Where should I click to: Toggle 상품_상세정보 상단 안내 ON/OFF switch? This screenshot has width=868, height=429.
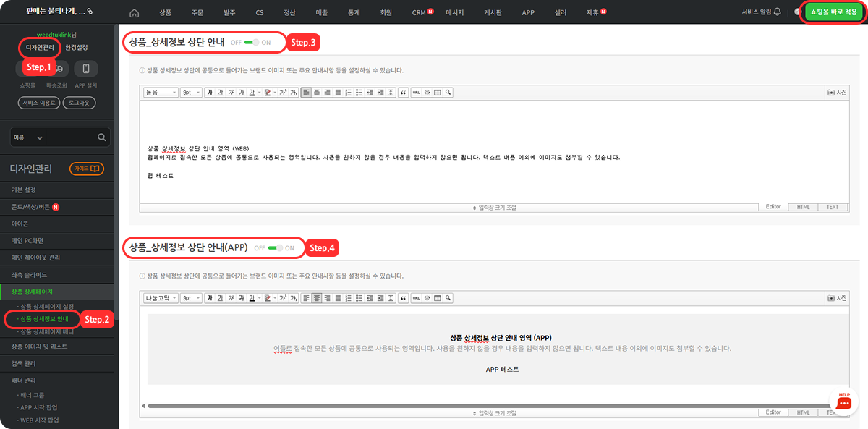click(x=252, y=43)
